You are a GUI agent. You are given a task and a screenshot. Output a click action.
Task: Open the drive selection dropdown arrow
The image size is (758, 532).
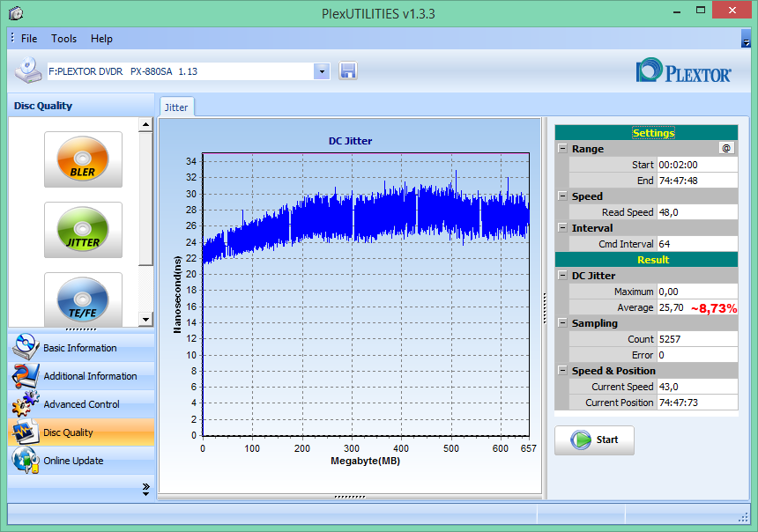322,71
